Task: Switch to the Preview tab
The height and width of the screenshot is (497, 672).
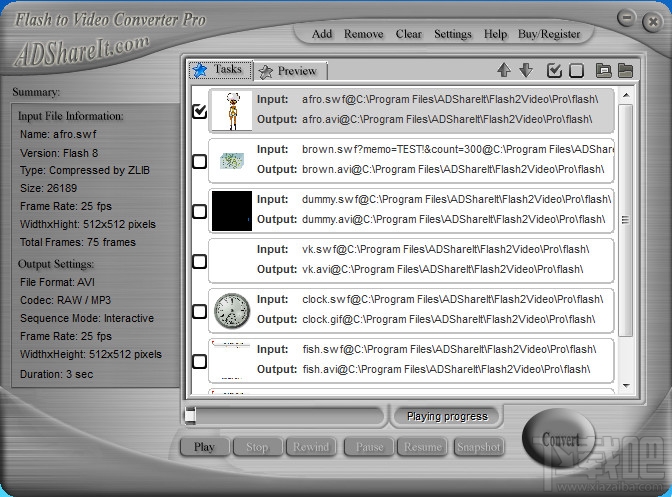Action: pos(291,71)
